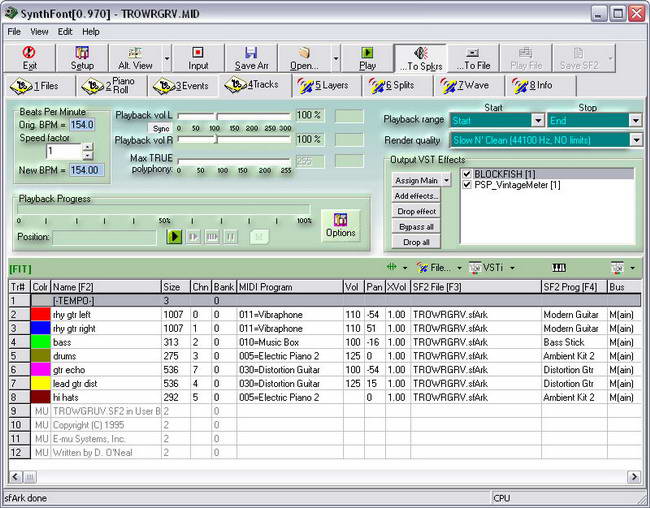Click the Save Arr disk icon
Screen dimensions: 650x508
pos(250,52)
